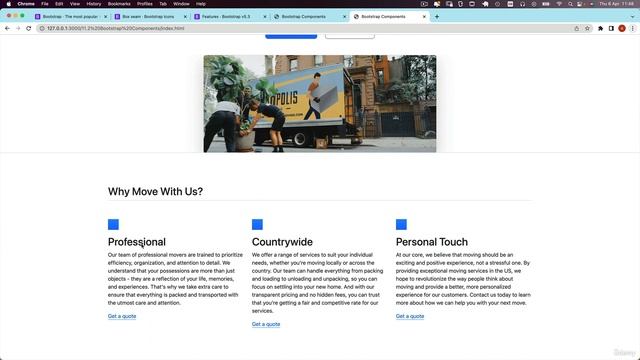
Task: Open the Edit menu
Action: pos(59,4)
